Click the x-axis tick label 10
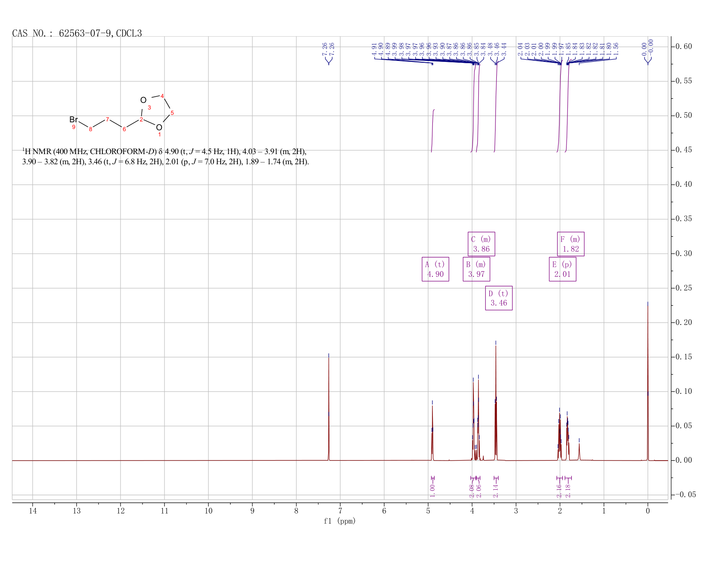Image resolution: width=728 pixels, height=563 pixels. (x=208, y=511)
